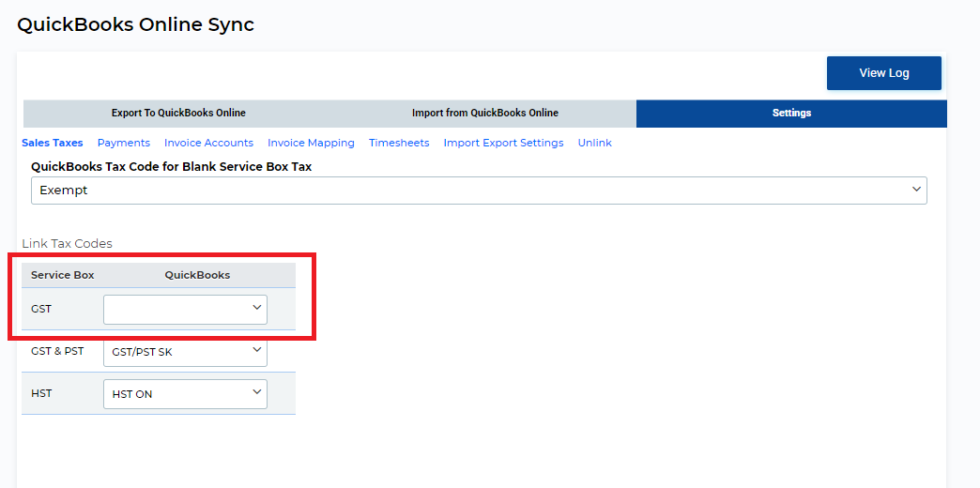
Task: Select the Settings tab
Action: point(791,114)
